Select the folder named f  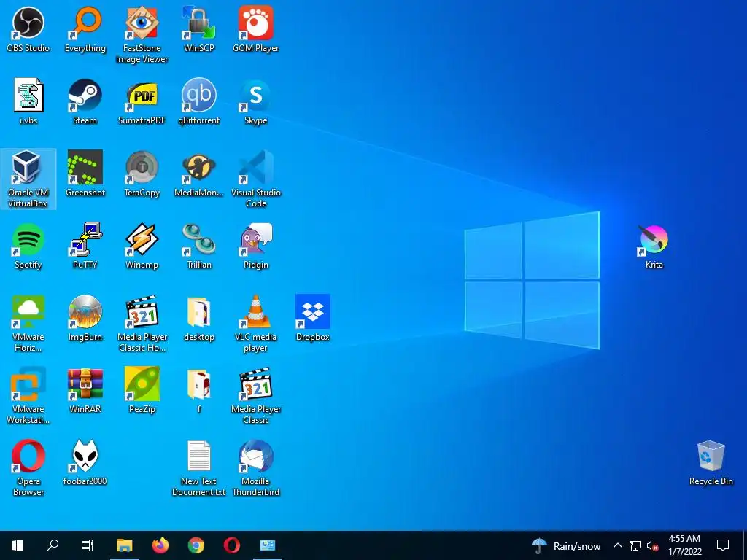click(x=199, y=390)
